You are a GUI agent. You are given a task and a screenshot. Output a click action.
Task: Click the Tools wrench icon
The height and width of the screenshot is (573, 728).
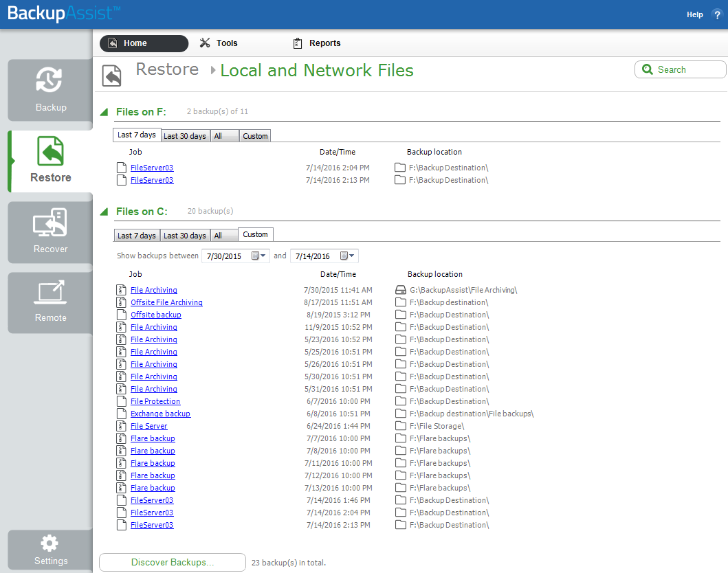tap(205, 43)
